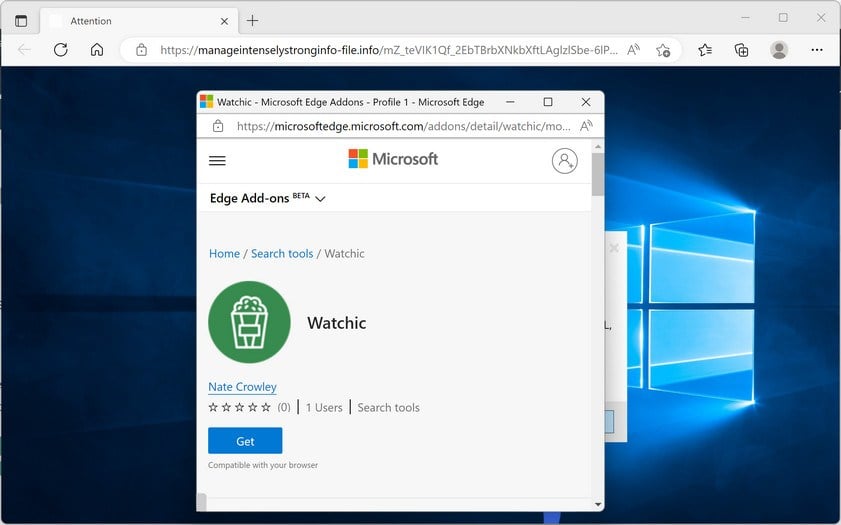841x525 pixels.
Task: Select the Attention tab
Action: (x=138, y=21)
